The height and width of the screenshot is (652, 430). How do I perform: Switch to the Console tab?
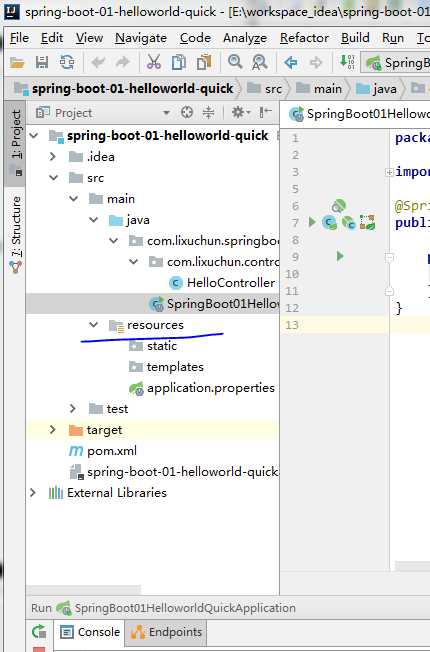click(x=90, y=632)
